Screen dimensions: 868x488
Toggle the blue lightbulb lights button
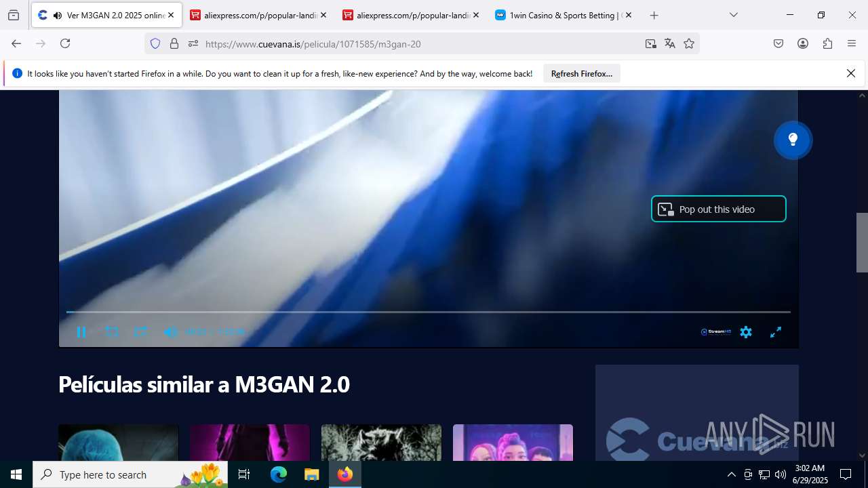pyautogui.click(x=793, y=140)
